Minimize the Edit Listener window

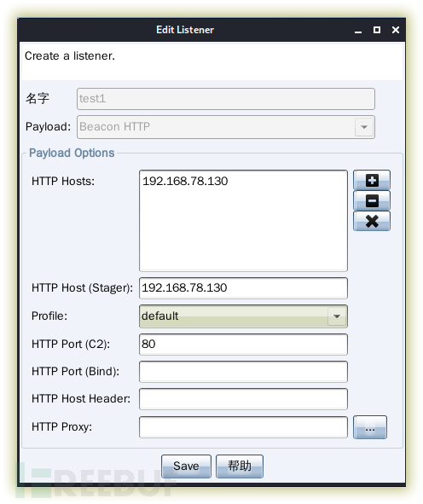point(358,30)
